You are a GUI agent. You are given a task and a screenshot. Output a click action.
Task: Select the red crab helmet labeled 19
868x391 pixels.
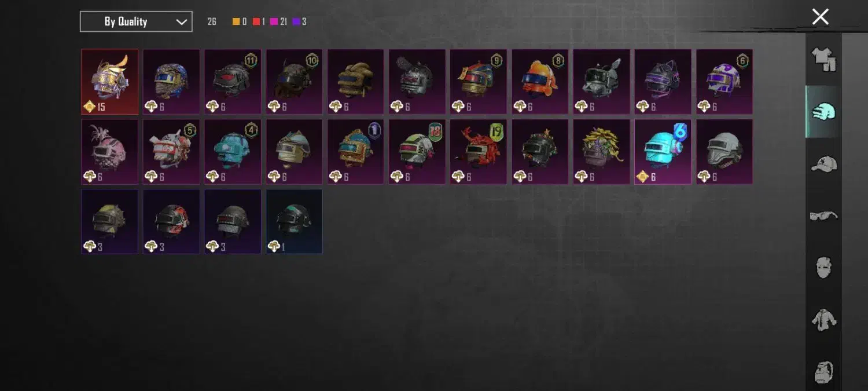(479, 152)
